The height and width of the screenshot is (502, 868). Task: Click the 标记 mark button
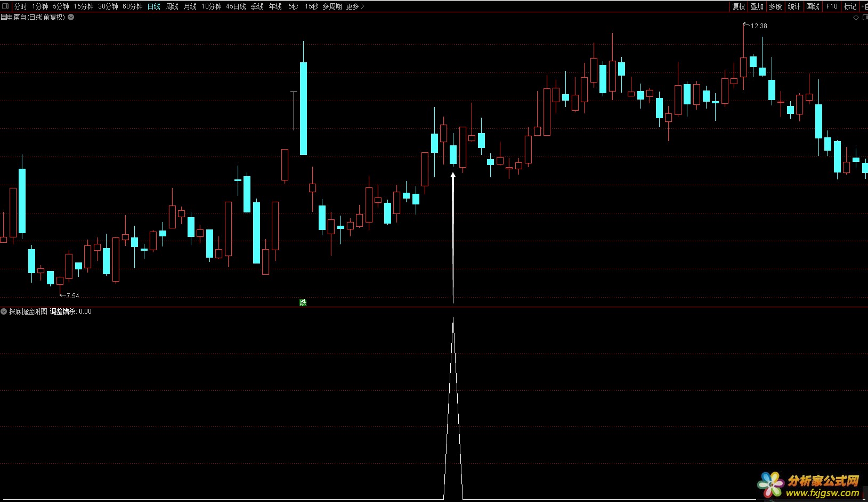point(850,6)
